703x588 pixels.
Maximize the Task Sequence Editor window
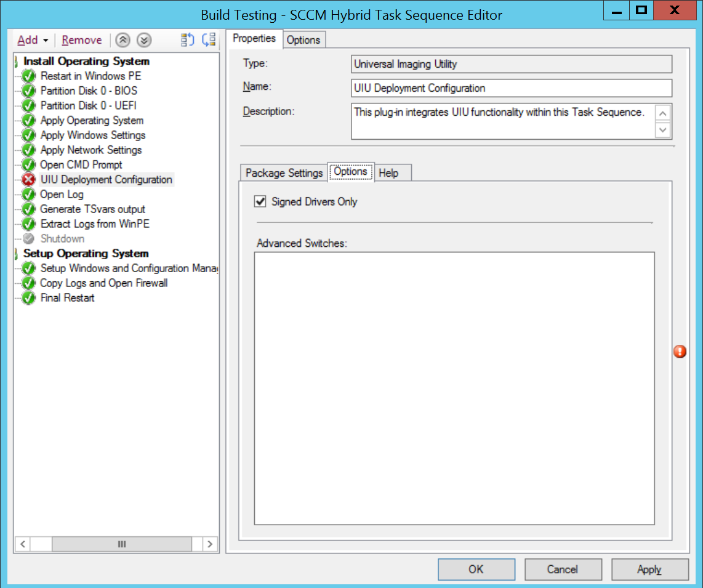tap(641, 10)
